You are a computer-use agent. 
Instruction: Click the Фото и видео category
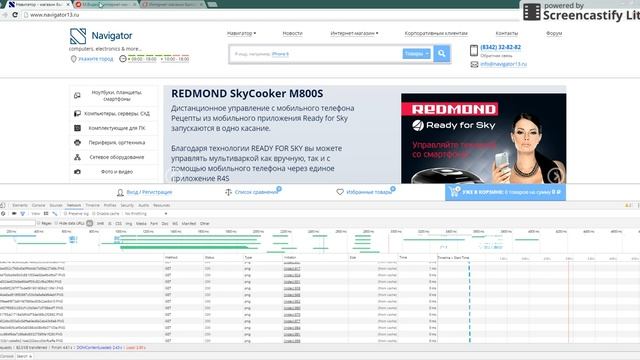pos(117,172)
